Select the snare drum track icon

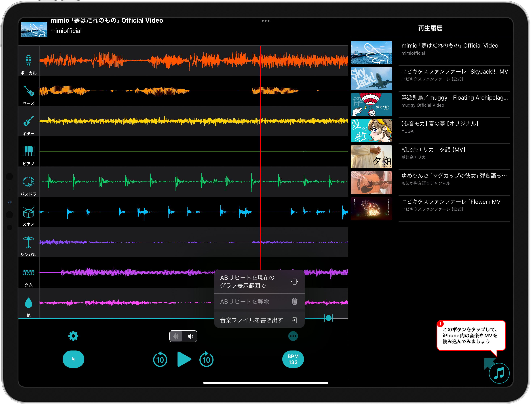click(x=28, y=212)
